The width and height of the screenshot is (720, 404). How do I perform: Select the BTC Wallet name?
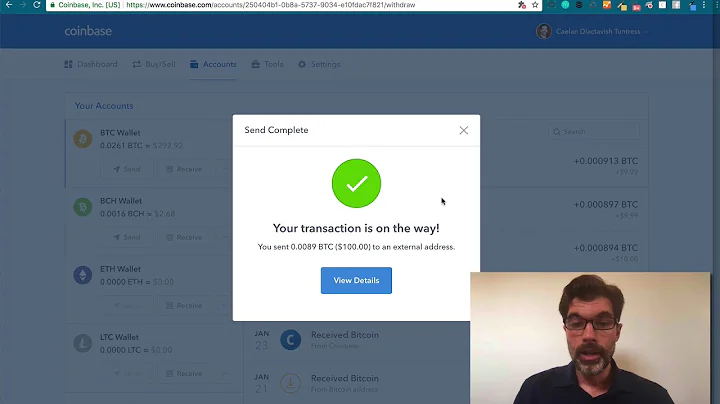(x=120, y=133)
